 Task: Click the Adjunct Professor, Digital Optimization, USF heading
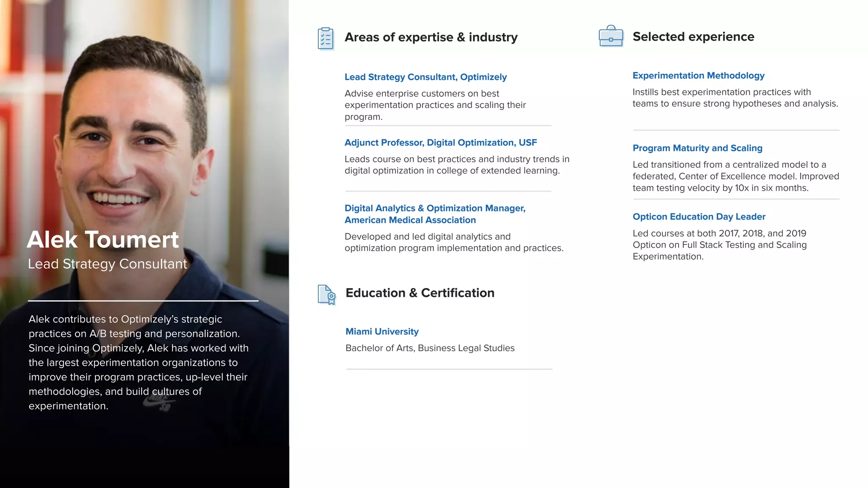(x=440, y=143)
